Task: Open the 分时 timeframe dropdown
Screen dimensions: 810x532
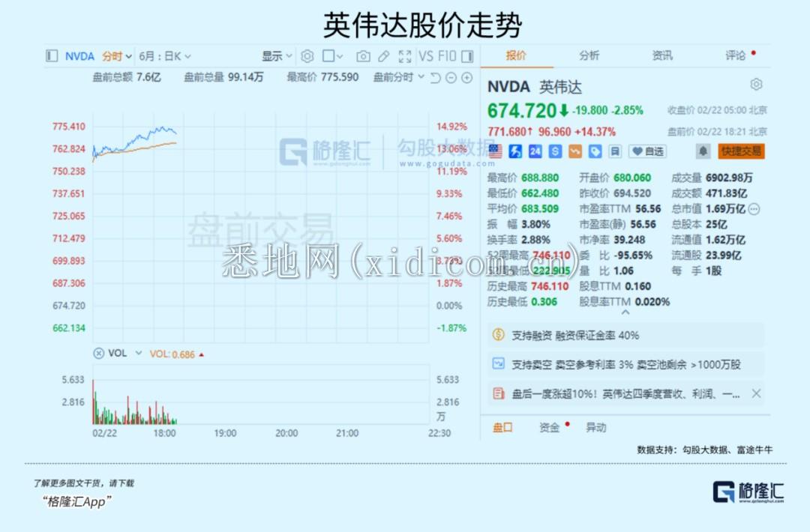Action: coord(116,55)
